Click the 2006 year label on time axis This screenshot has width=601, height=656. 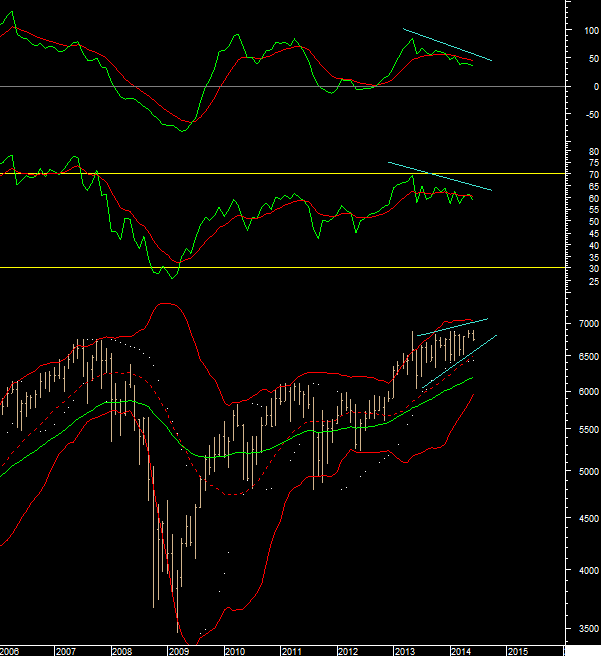coord(10,651)
